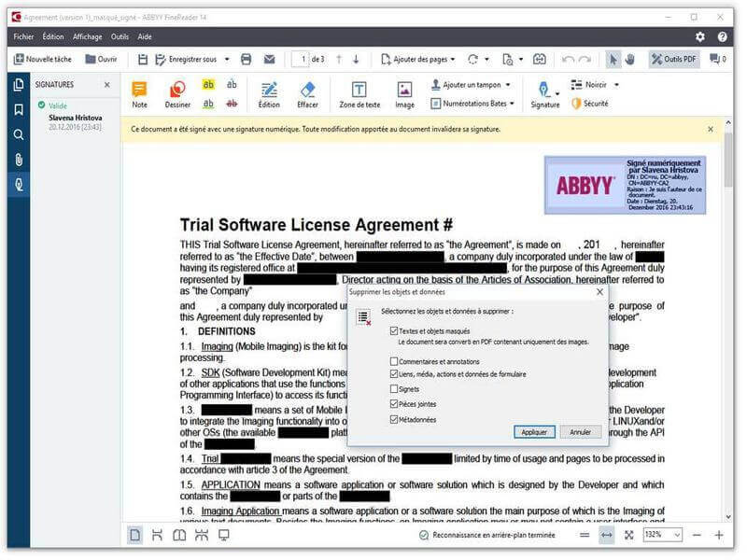The image size is (747, 560).
Task: Click the email envelope icon
Action: 269,59
